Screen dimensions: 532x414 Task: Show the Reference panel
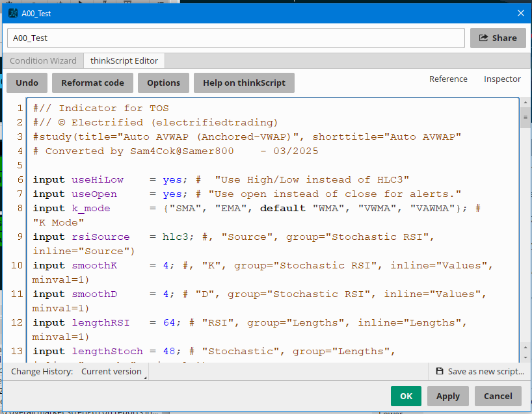coord(448,79)
